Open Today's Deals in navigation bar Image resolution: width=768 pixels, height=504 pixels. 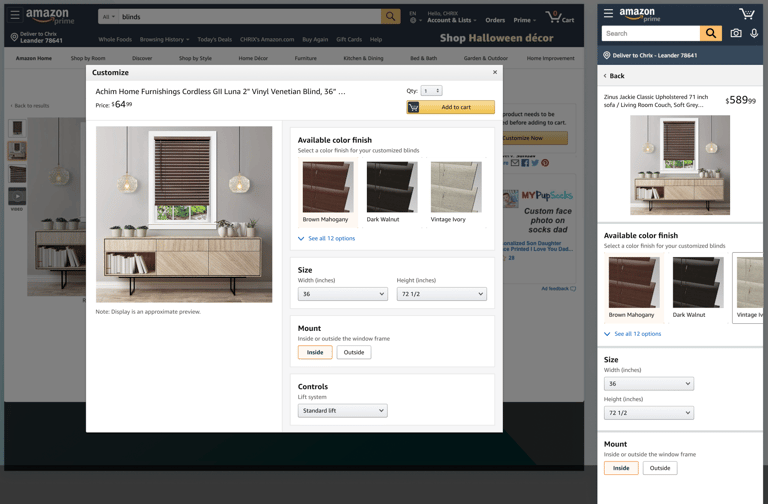pos(215,39)
